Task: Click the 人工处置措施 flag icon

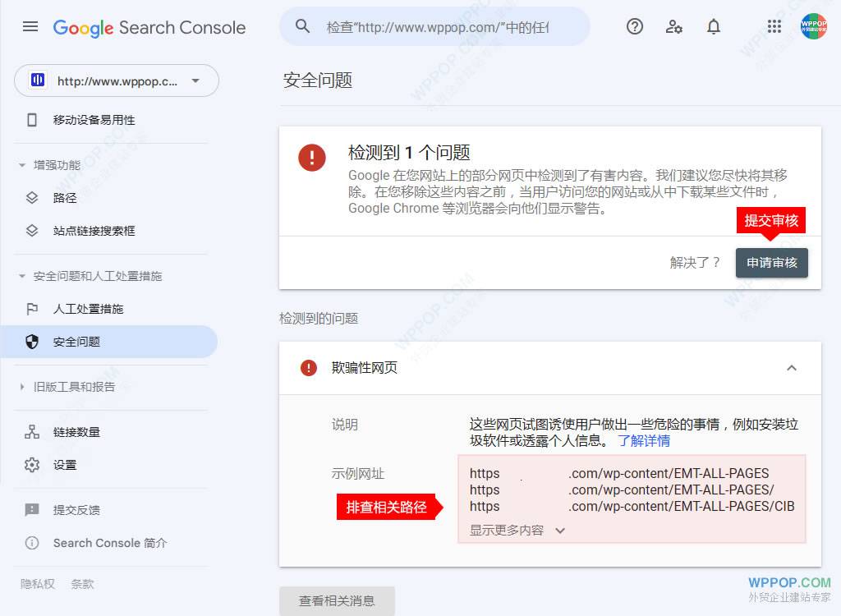Action: click(32, 309)
